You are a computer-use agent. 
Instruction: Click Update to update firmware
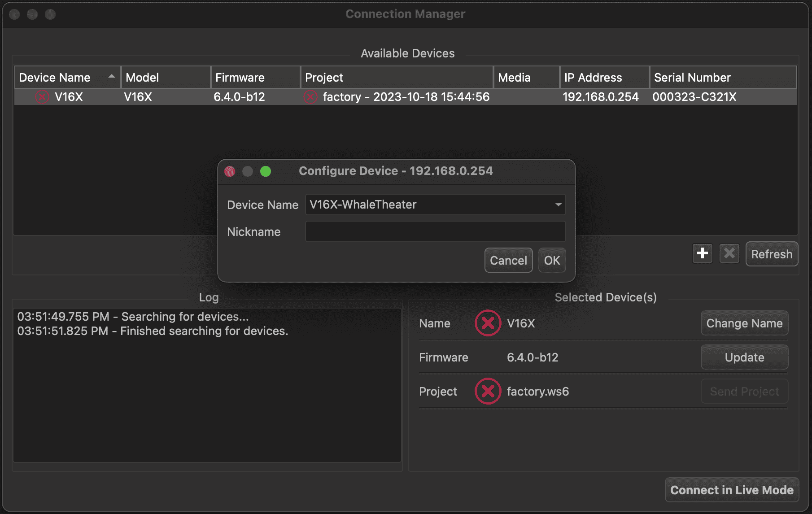click(744, 357)
